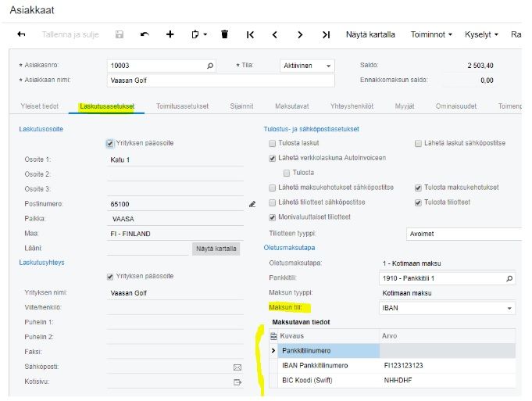Open the Ominaisuudet tab
532x401 pixels.
click(456, 106)
